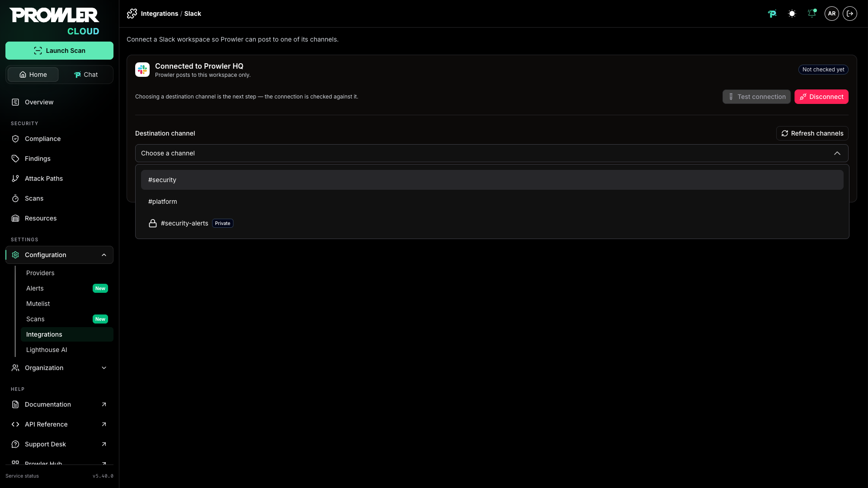
Task: Click the Resources icon
Action: 15,218
